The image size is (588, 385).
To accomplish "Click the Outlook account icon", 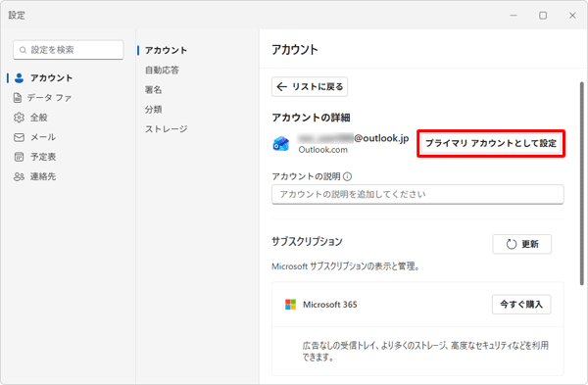I will click(281, 144).
